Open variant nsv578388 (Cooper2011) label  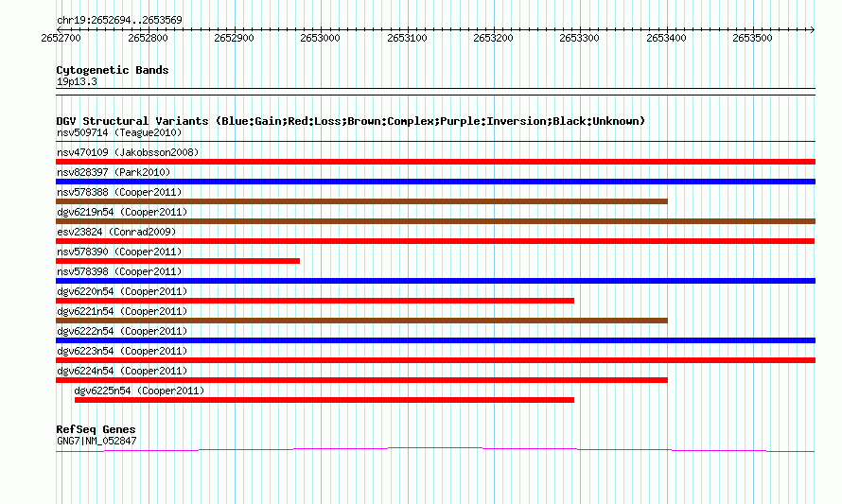[119, 192]
